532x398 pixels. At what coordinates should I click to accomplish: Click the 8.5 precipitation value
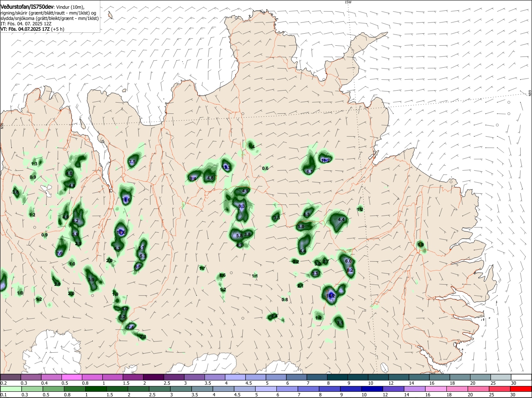point(138,266)
